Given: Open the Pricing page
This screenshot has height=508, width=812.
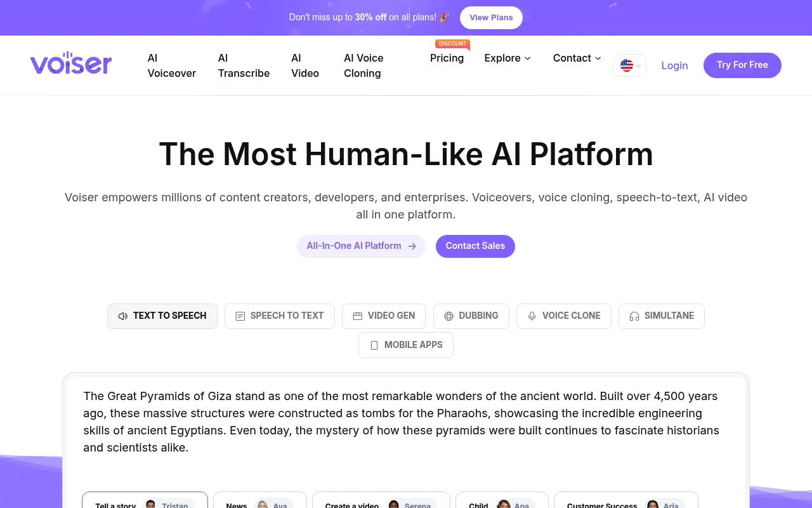Looking at the screenshot, I should pyautogui.click(x=447, y=58).
